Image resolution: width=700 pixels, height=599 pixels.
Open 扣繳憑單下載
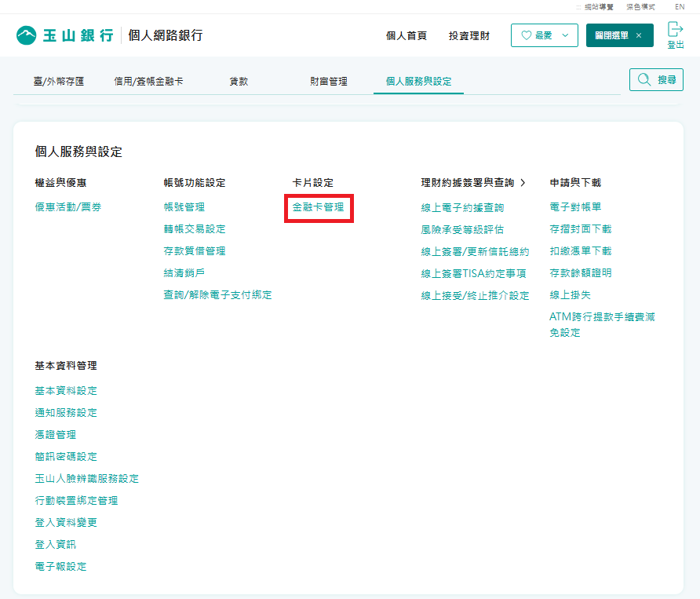581,251
